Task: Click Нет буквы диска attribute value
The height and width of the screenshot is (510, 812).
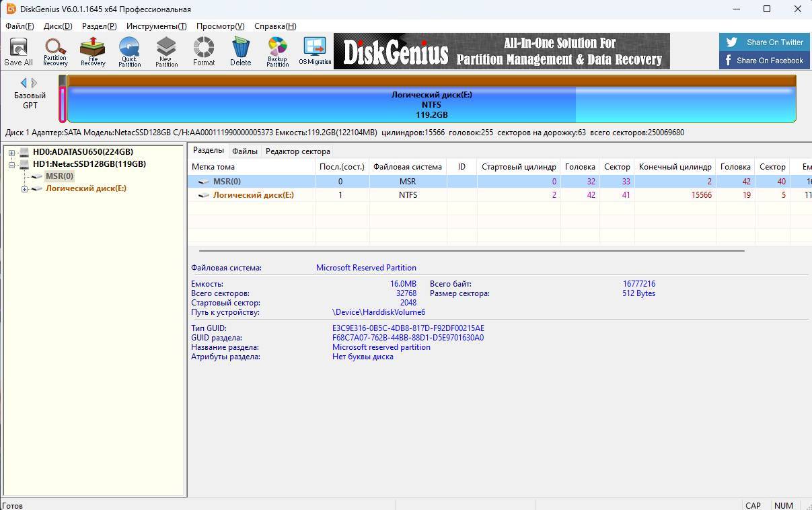Action: click(363, 357)
